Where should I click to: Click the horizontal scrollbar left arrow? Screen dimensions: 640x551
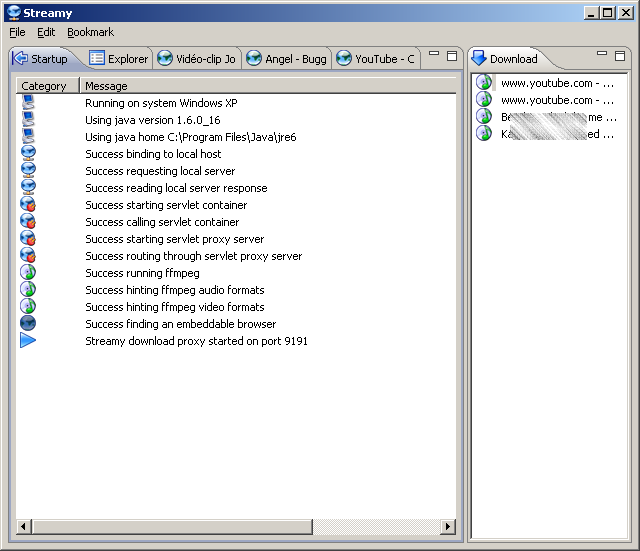24,527
